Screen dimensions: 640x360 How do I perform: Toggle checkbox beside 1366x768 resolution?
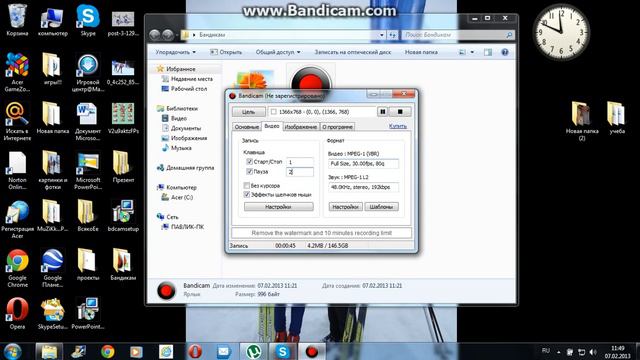click(x=273, y=111)
